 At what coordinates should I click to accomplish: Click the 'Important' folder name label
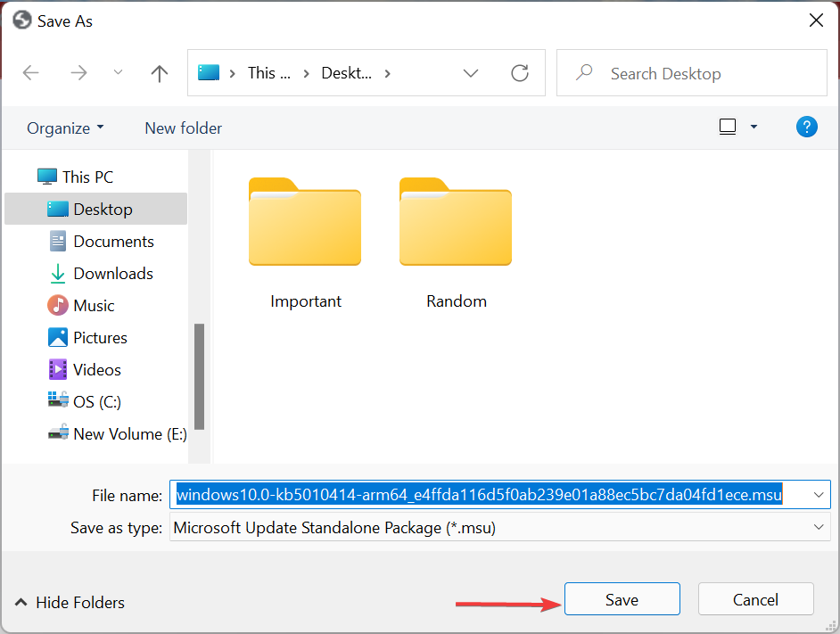pyautogui.click(x=306, y=301)
